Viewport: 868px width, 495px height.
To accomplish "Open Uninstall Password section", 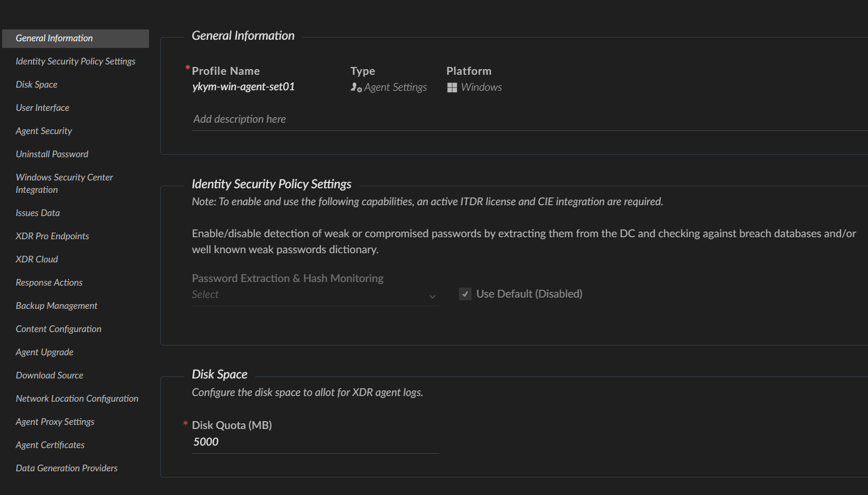I will click(x=52, y=154).
